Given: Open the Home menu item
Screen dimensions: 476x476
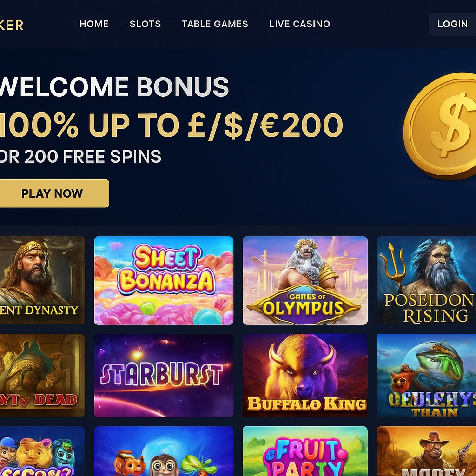Looking at the screenshot, I should 94,24.
